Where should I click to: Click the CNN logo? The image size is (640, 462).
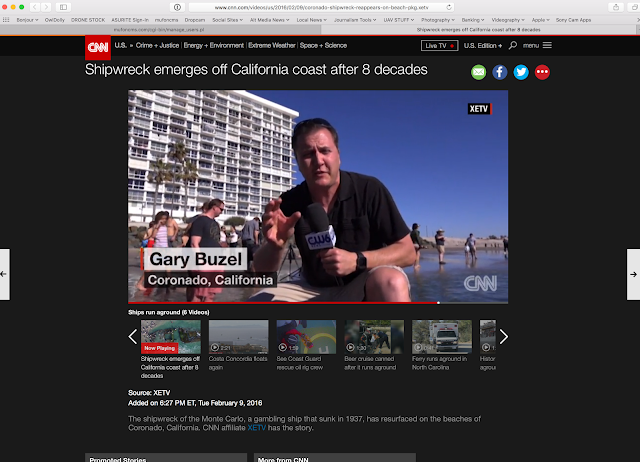coord(98,47)
